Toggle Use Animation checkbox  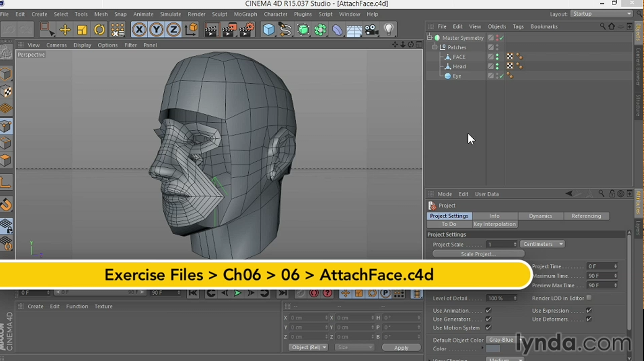click(x=489, y=310)
